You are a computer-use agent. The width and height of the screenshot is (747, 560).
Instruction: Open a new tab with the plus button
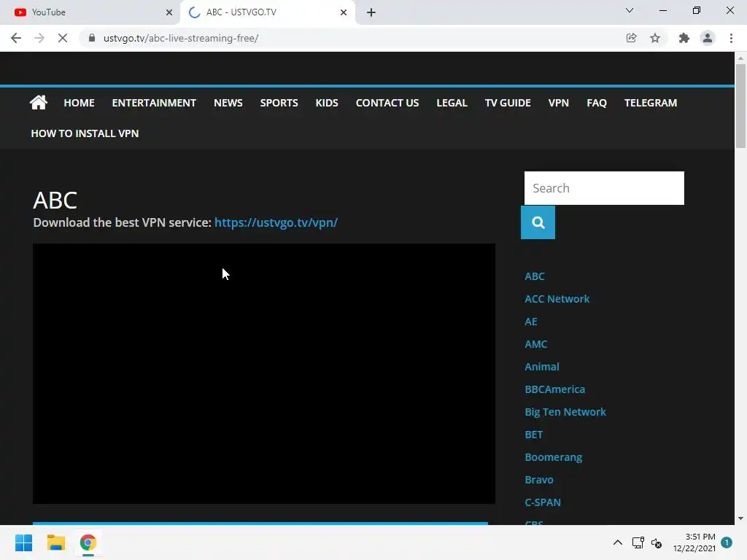coord(371,12)
